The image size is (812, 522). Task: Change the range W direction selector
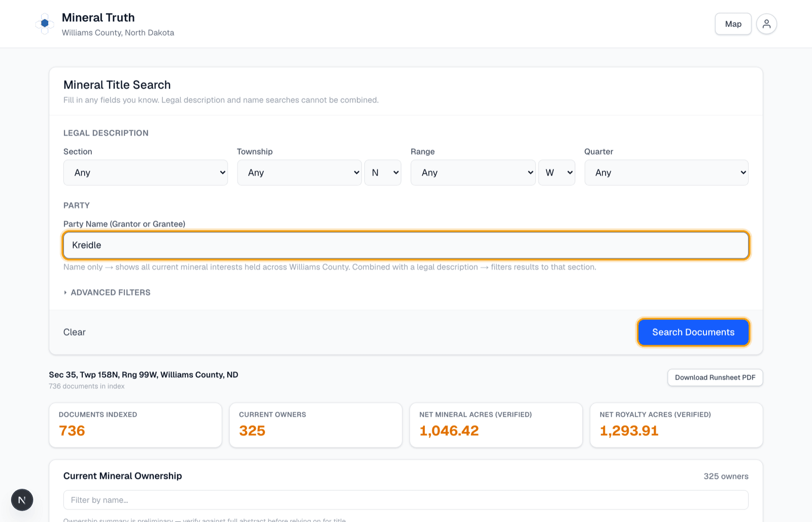[557, 173]
